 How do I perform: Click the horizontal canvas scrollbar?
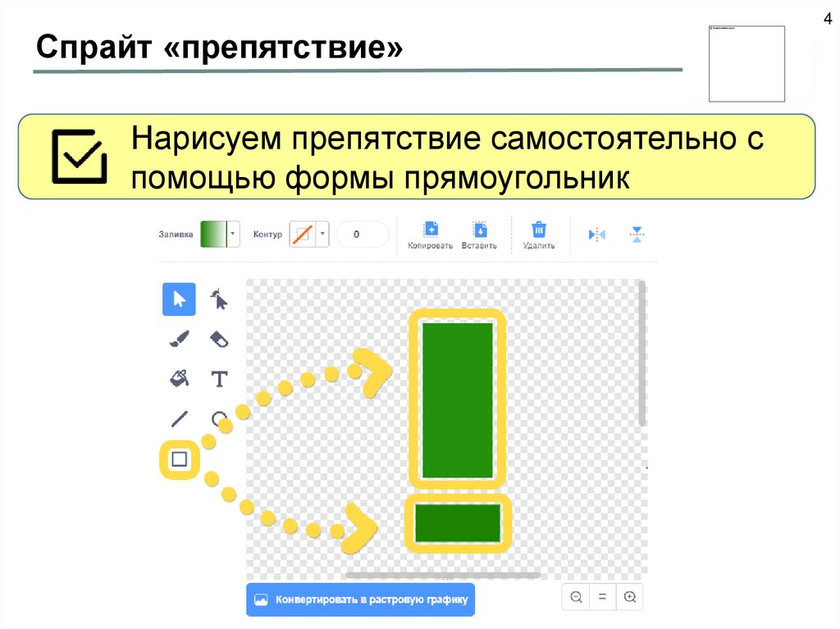tap(442, 575)
